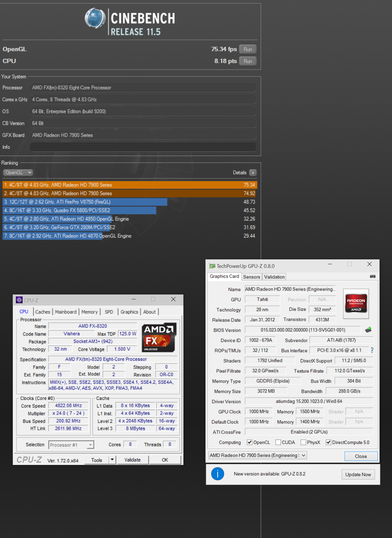392x538 pixels.
Task: Minimize the CPU-Z window
Action: click(x=134, y=299)
